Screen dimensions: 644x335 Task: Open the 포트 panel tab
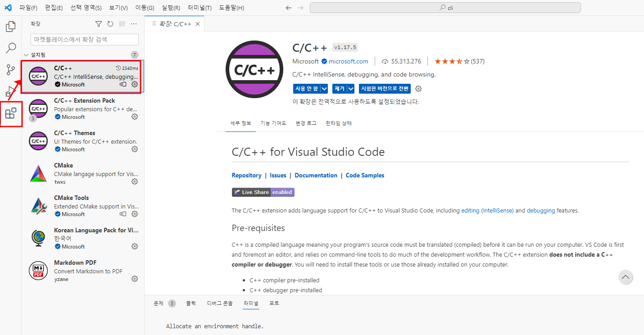(274, 303)
